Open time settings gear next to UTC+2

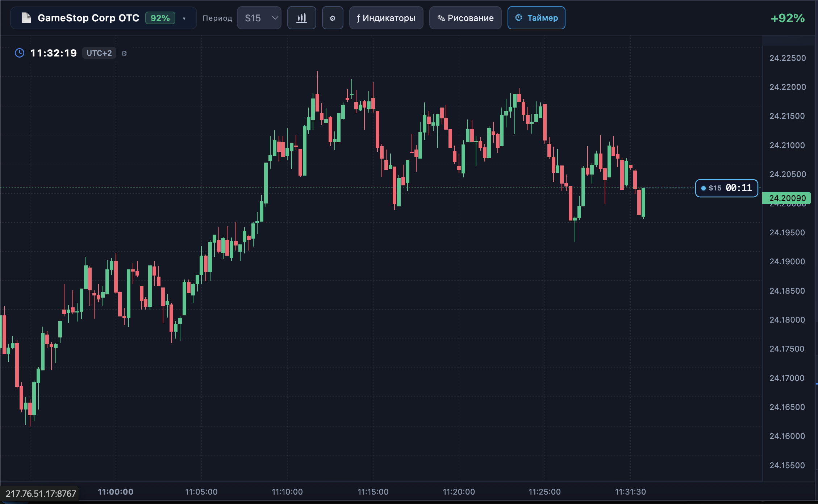(x=124, y=53)
